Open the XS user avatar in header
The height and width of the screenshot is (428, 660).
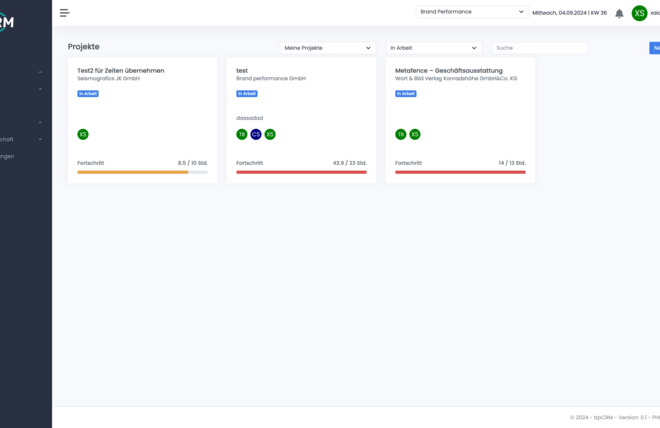[x=639, y=13]
